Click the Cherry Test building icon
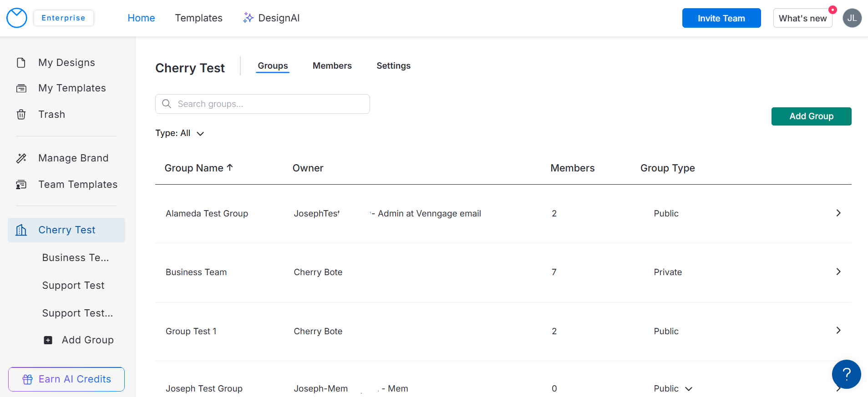 click(21, 230)
